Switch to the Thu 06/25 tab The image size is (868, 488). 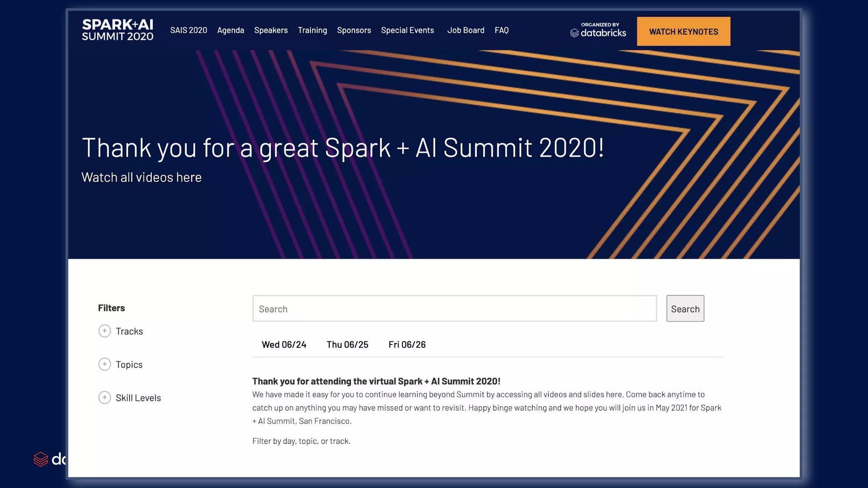click(347, 344)
